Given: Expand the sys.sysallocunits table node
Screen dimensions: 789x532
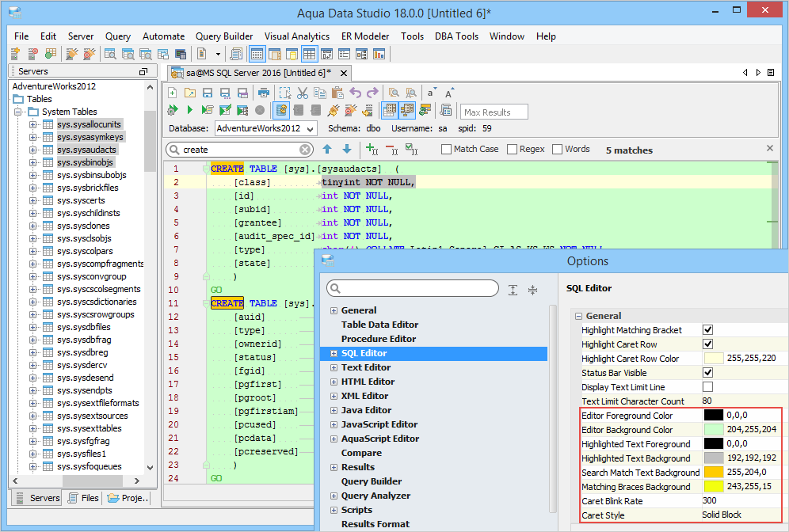Looking at the screenshot, I should point(33,124).
